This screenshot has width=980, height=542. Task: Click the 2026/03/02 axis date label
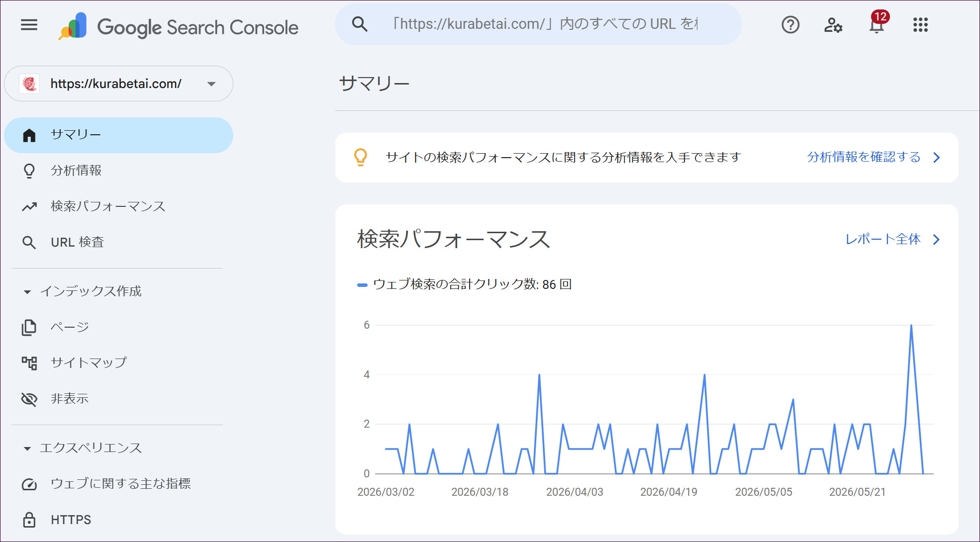coord(386,492)
